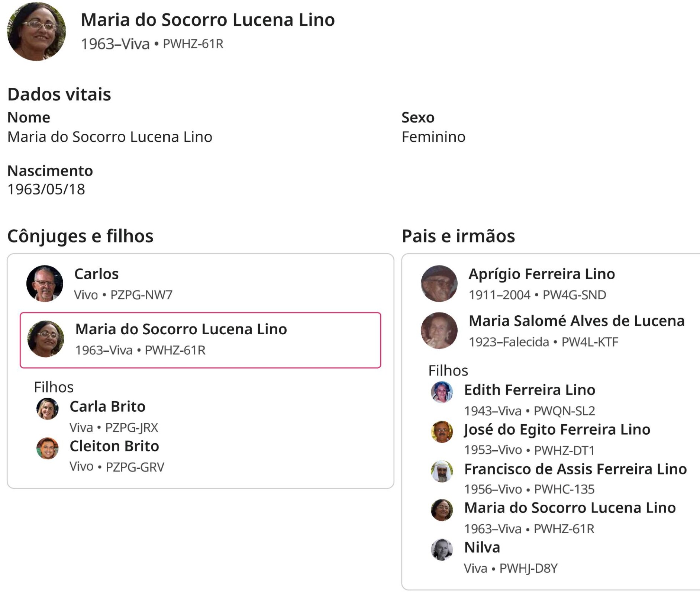Click Edith Ferreira Lino's name
Image resolution: width=700 pixels, height=595 pixels.
[529, 390]
